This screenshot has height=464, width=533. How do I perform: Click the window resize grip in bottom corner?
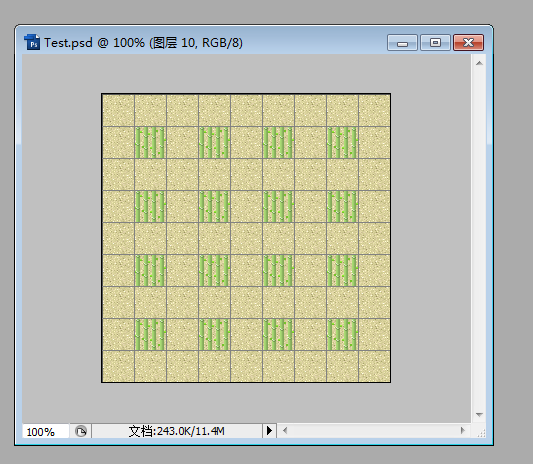[x=481, y=433]
